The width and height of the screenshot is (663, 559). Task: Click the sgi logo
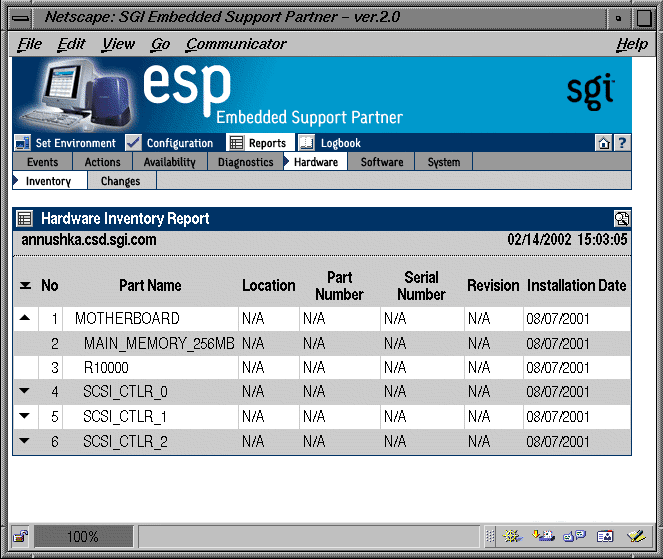pyautogui.click(x=591, y=91)
